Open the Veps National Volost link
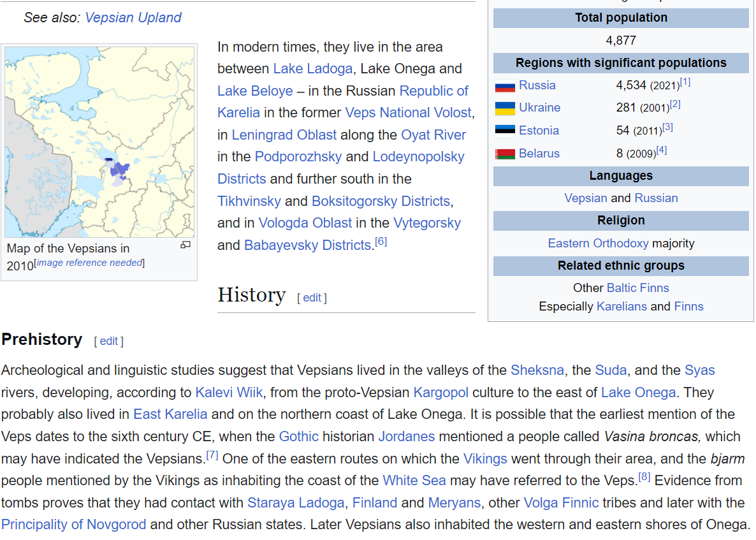The image size is (756, 540). tap(409, 112)
